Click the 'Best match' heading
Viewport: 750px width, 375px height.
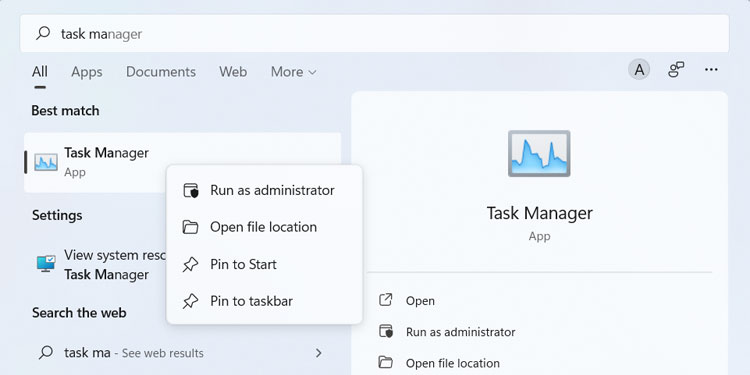point(65,110)
